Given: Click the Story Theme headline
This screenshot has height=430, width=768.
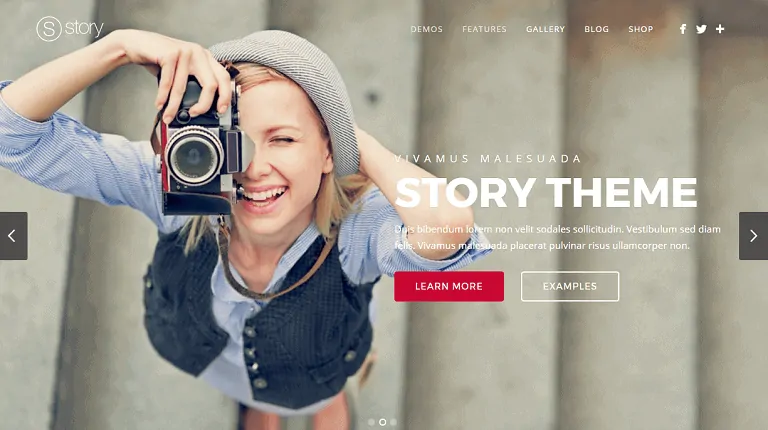Looking at the screenshot, I should (x=546, y=192).
